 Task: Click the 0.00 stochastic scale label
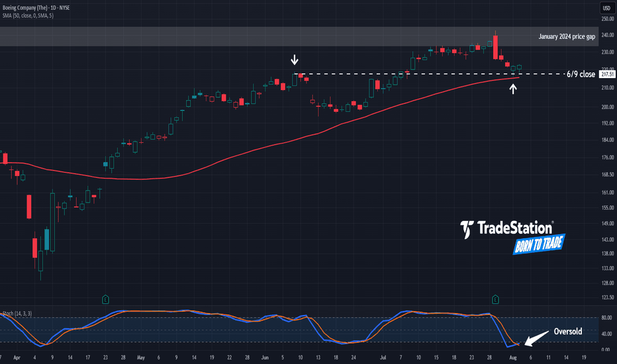606,349
